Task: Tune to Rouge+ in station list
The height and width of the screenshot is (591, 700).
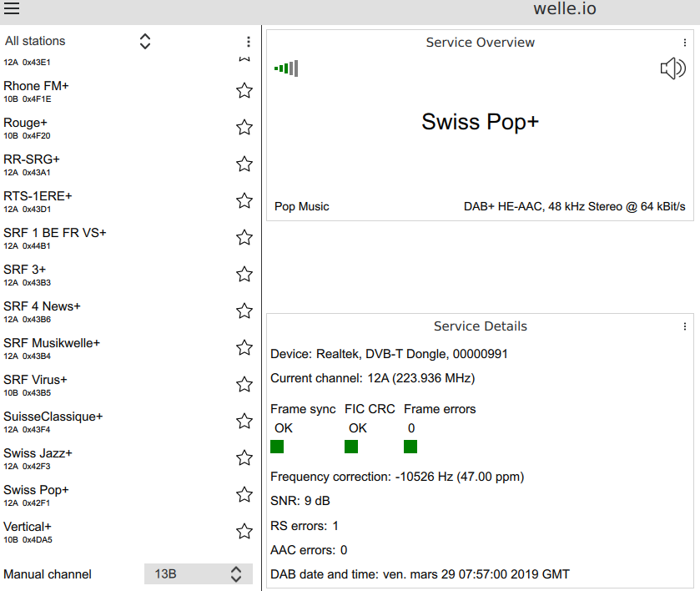Action: coord(27,128)
